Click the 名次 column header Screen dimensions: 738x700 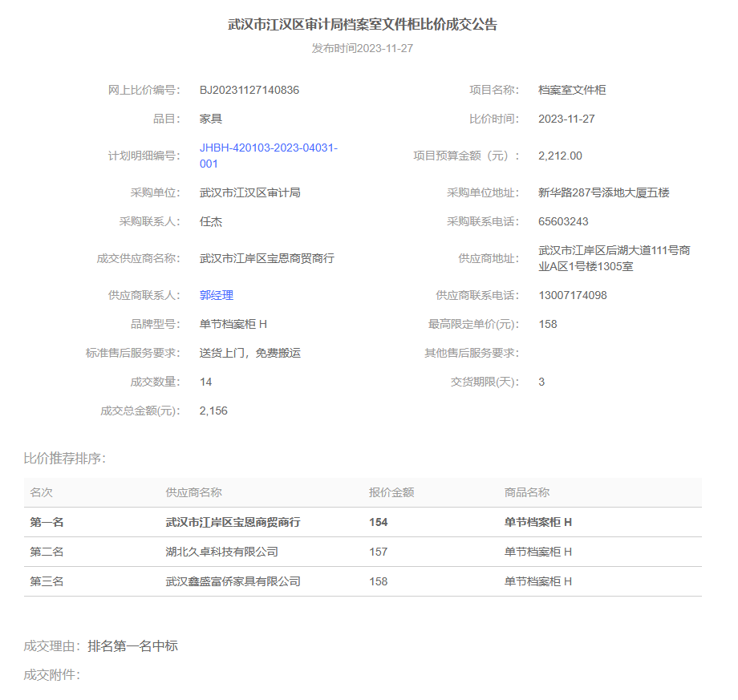[42, 492]
